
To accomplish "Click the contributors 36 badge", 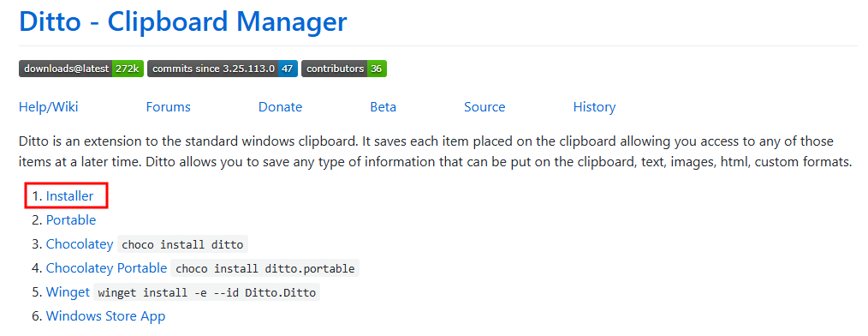I will [x=344, y=69].
